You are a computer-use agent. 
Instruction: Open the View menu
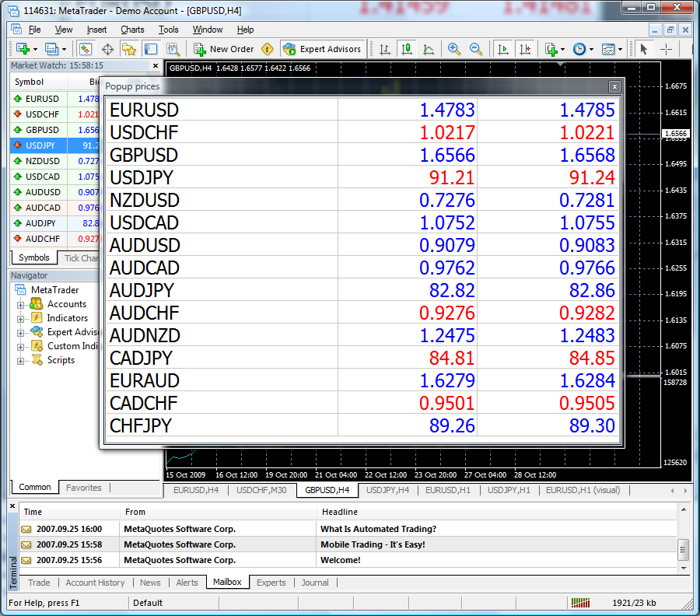[64, 30]
